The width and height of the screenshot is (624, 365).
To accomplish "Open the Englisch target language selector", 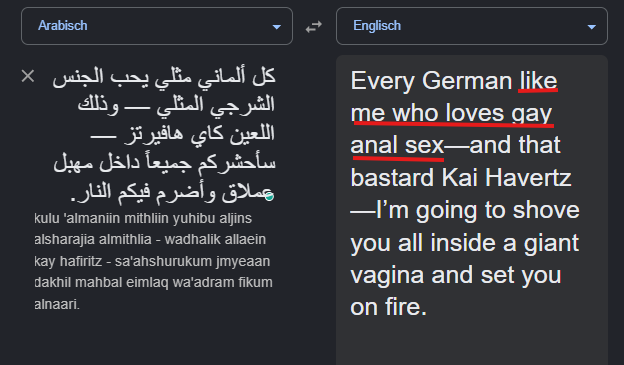I will tap(472, 26).
